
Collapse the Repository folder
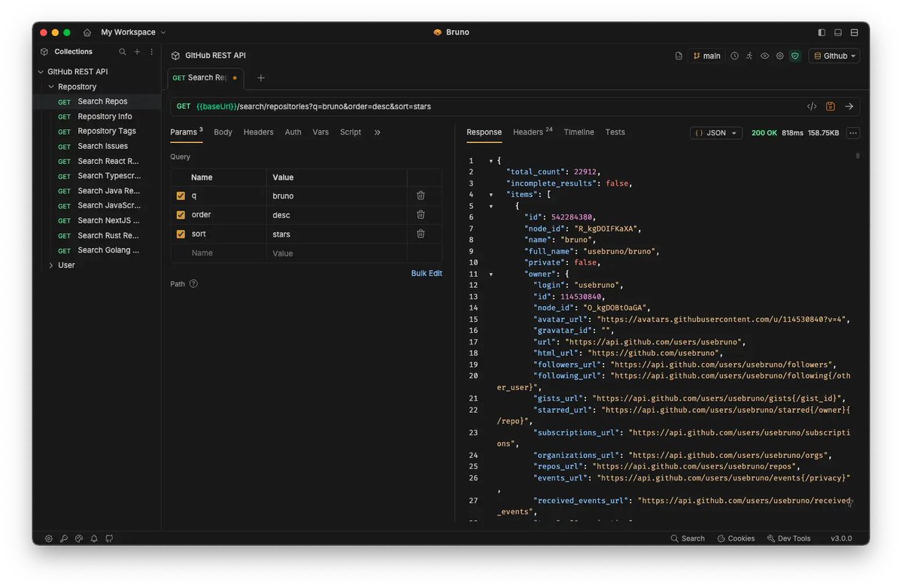pyautogui.click(x=51, y=86)
